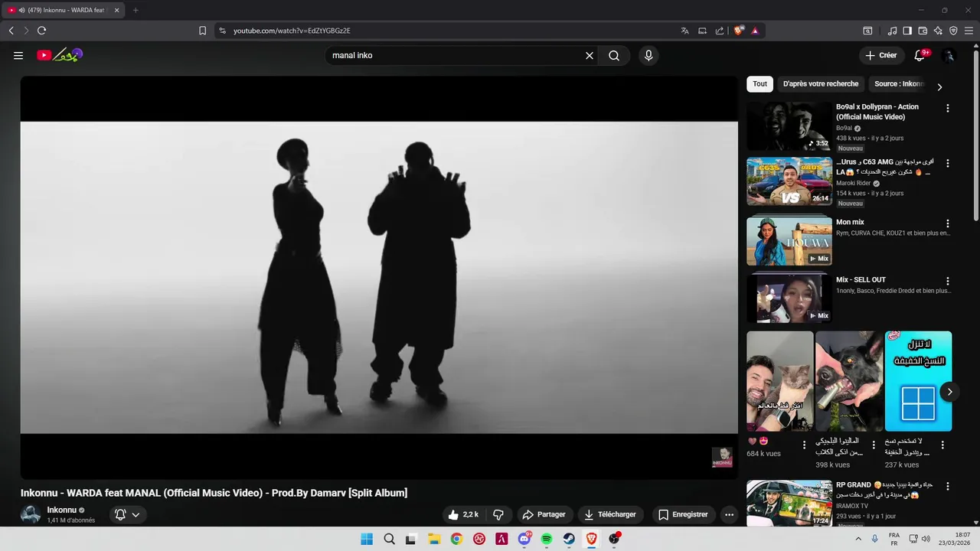Play the Windows blue logo Short
Screen dimensions: 980x551
coord(918,381)
